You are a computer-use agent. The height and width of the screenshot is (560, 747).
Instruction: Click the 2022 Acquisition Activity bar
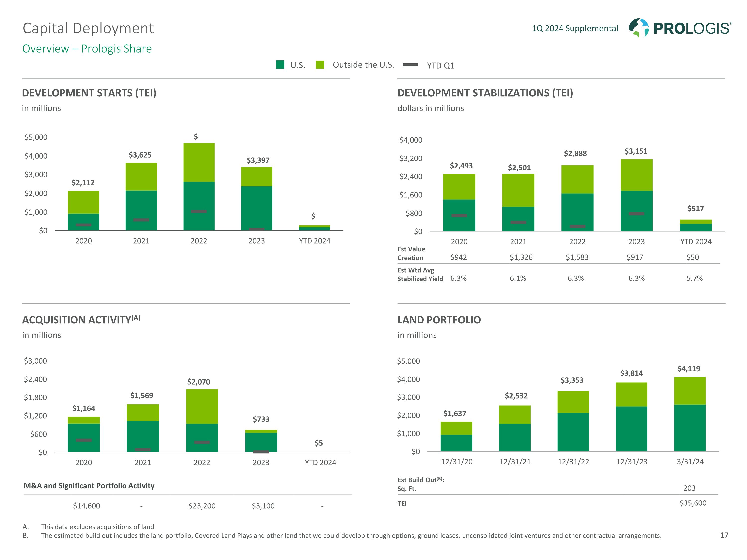202,420
